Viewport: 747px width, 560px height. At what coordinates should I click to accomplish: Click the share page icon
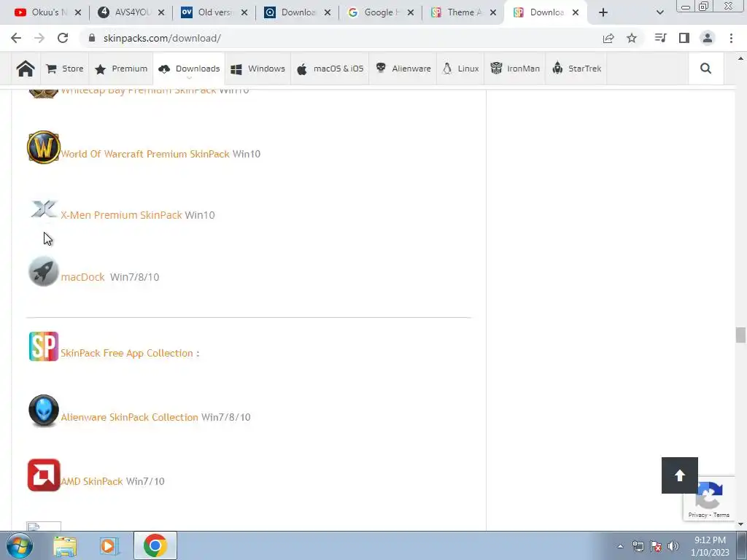[x=608, y=38]
